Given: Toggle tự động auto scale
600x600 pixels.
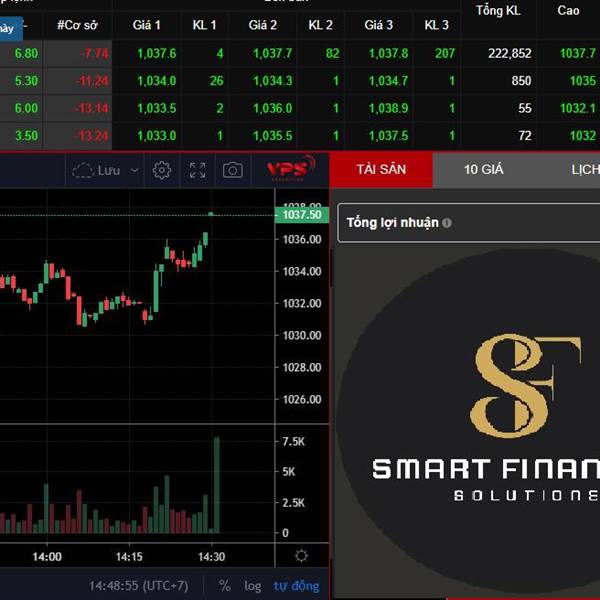Looking at the screenshot, I should click(x=296, y=586).
